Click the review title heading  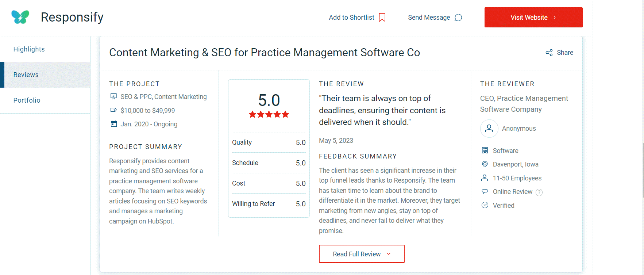coord(265,53)
